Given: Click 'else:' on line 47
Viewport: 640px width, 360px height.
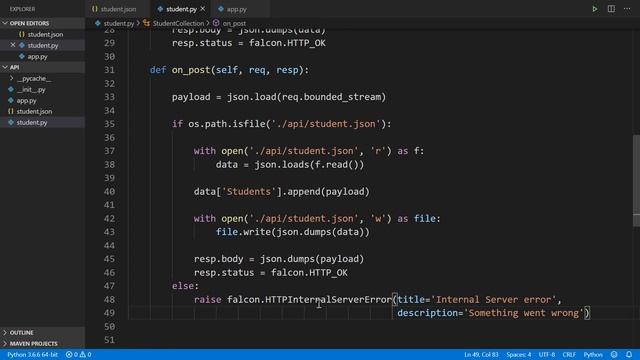Looking at the screenshot, I should pyautogui.click(x=185, y=286).
